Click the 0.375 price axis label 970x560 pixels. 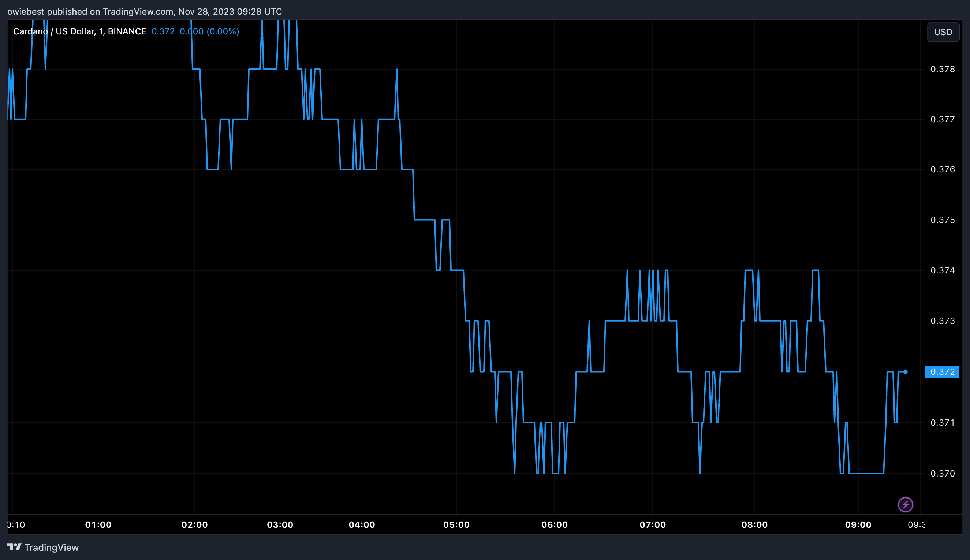[x=942, y=220]
